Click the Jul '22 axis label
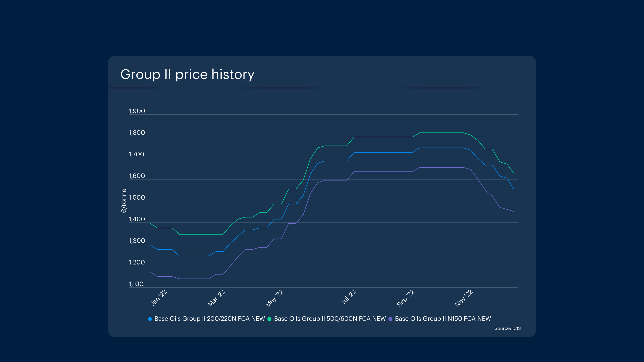This screenshot has height=362, width=644. tap(349, 297)
